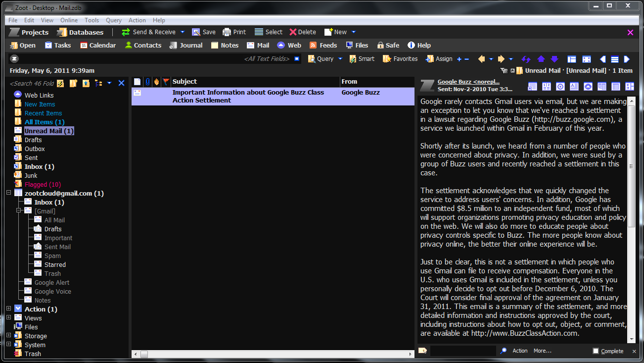Click the Assign toolbar icon
The width and height of the screenshot is (644, 363).
pos(430,59)
